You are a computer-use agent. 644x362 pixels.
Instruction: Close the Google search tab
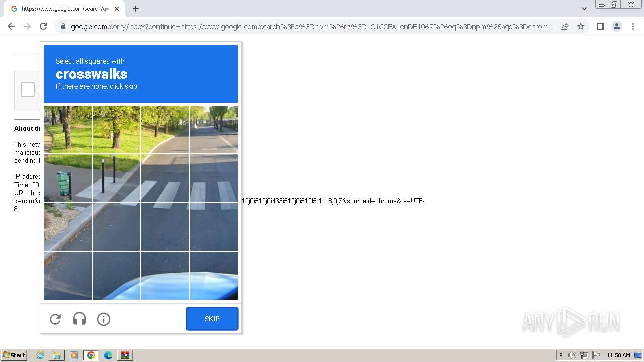point(117,9)
